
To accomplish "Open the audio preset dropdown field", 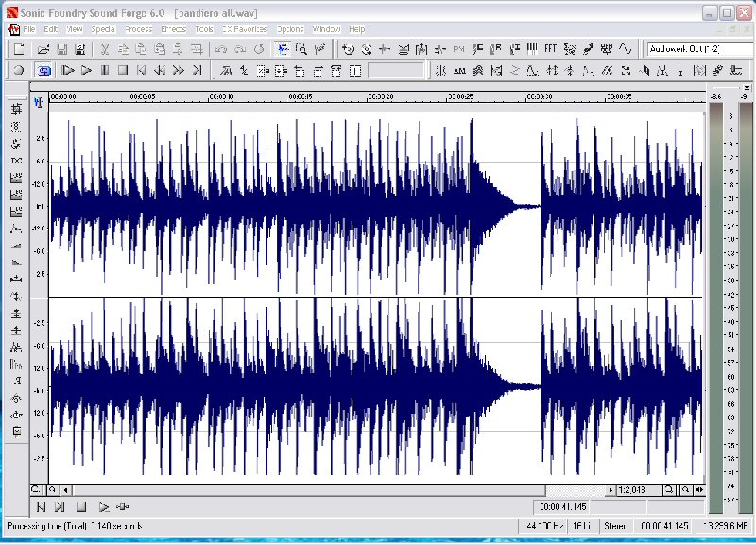I will (697, 49).
